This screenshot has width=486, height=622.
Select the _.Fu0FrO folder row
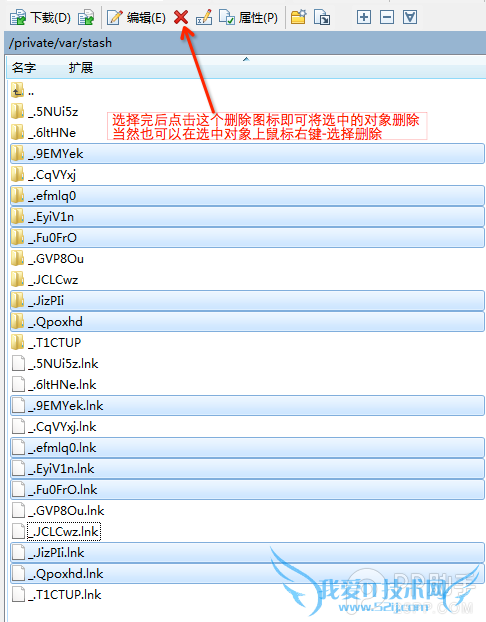pos(247,238)
